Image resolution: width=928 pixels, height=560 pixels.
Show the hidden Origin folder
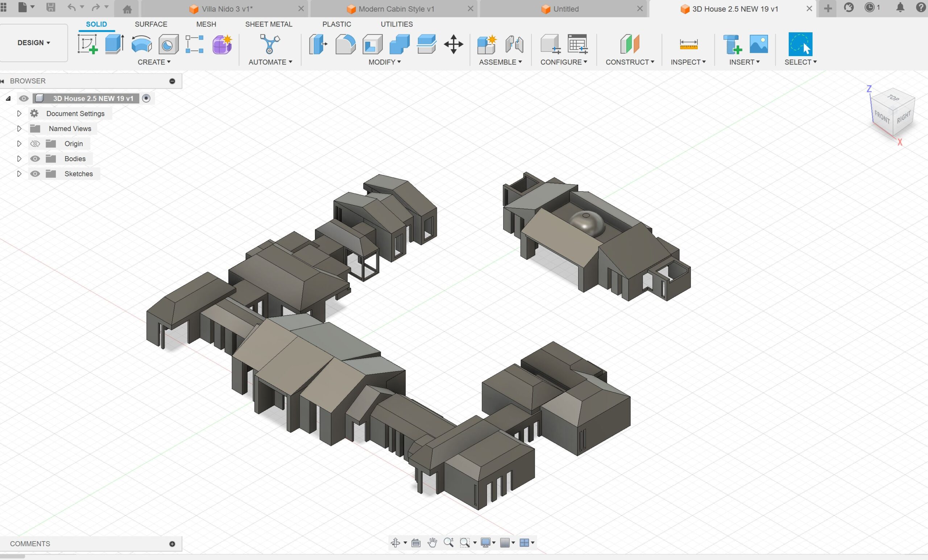coord(35,144)
